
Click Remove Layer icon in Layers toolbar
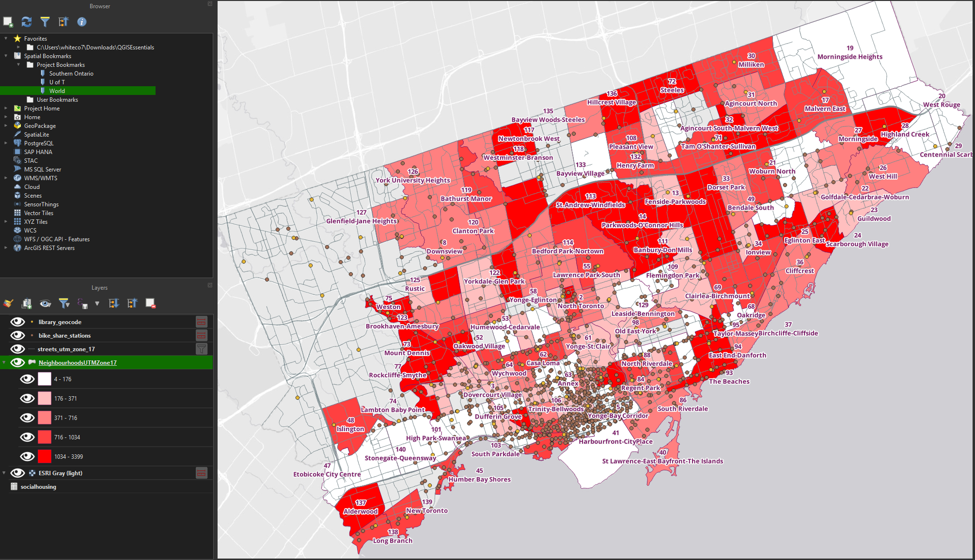(151, 303)
